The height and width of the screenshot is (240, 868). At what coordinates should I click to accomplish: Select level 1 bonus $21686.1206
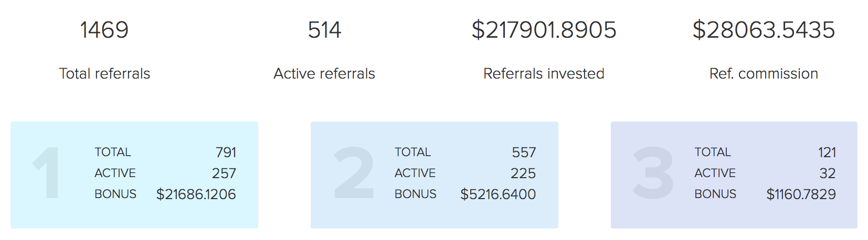(x=196, y=194)
